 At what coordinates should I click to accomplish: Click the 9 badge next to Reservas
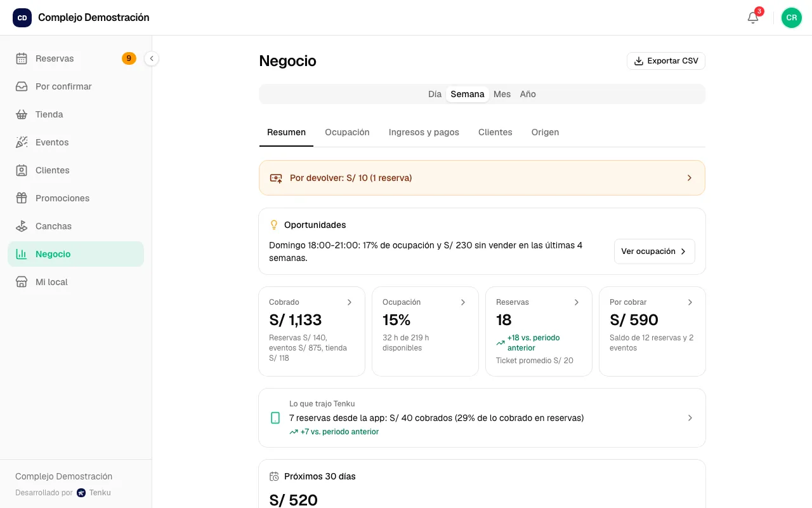[x=129, y=58]
